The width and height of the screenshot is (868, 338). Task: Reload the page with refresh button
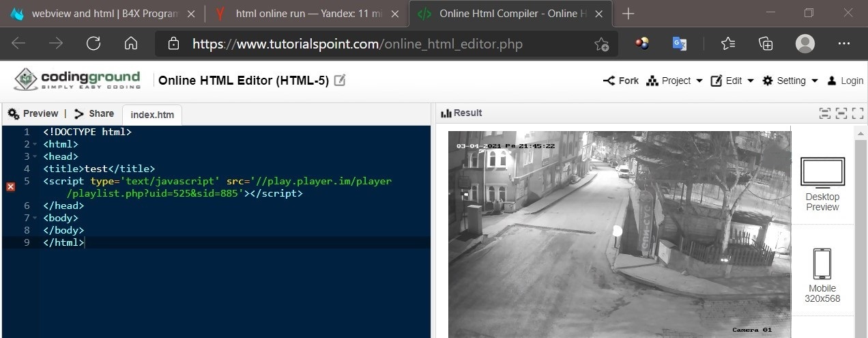click(93, 44)
